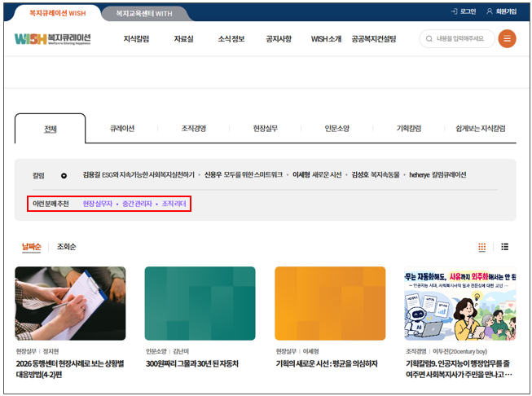
Task: Open the clipboard writing photo thumbnail
Action: [70, 303]
